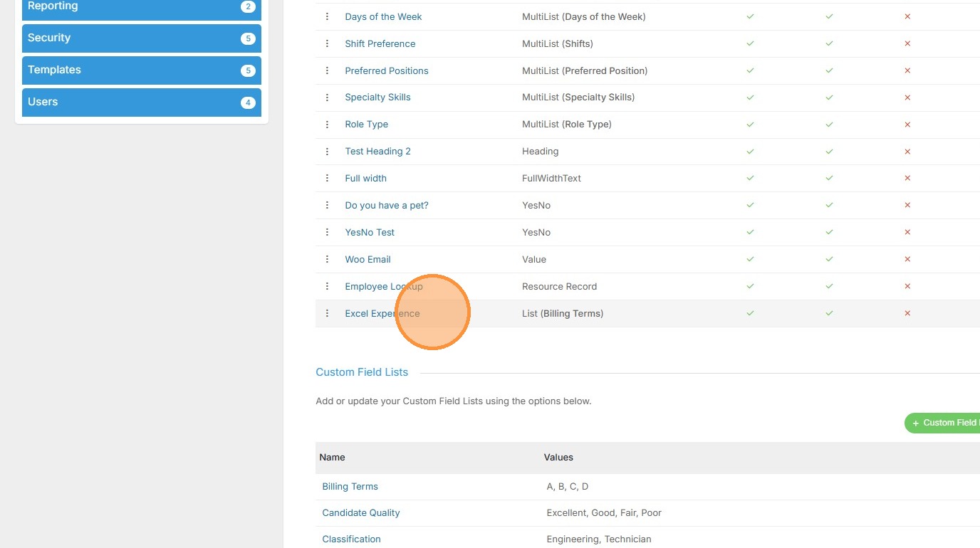Open the YesNo Test custom field
980x548 pixels.
point(370,233)
